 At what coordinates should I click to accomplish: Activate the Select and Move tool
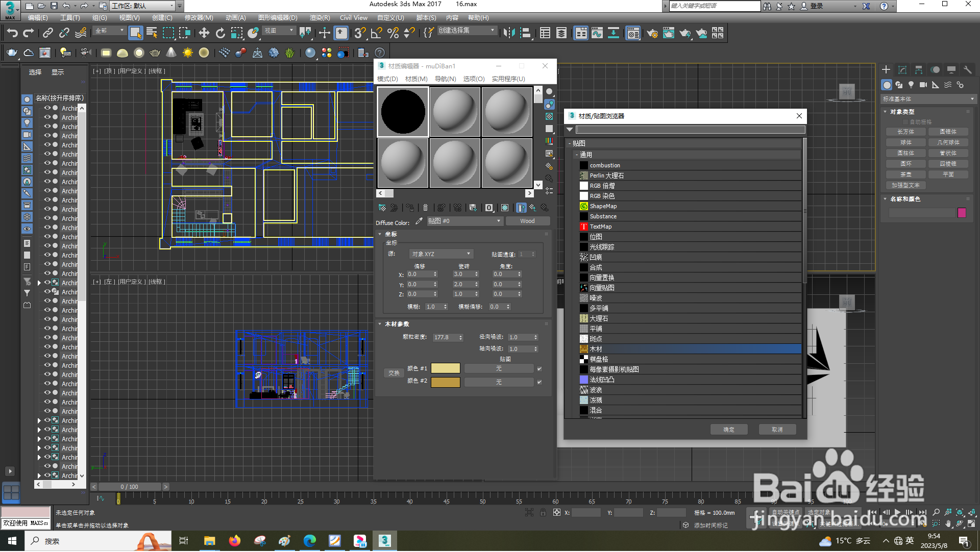click(204, 33)
